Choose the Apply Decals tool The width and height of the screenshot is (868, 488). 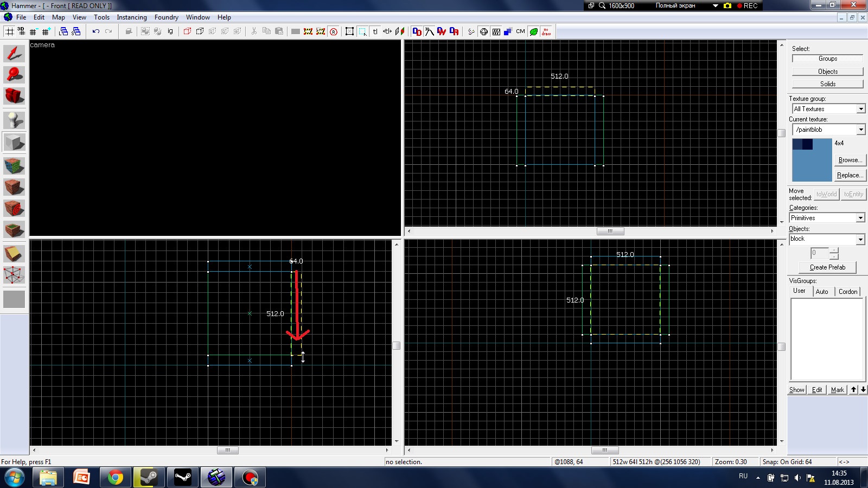(14, 208)
